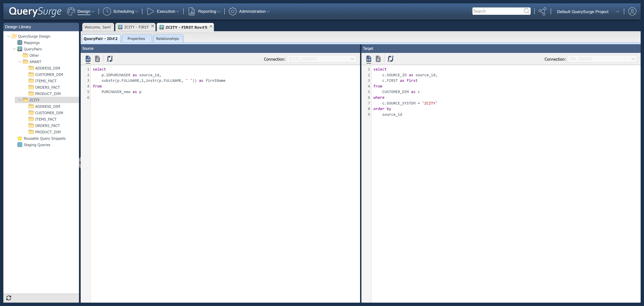Open Staging Queries
The image size is (644, 306).
point(37,145)
